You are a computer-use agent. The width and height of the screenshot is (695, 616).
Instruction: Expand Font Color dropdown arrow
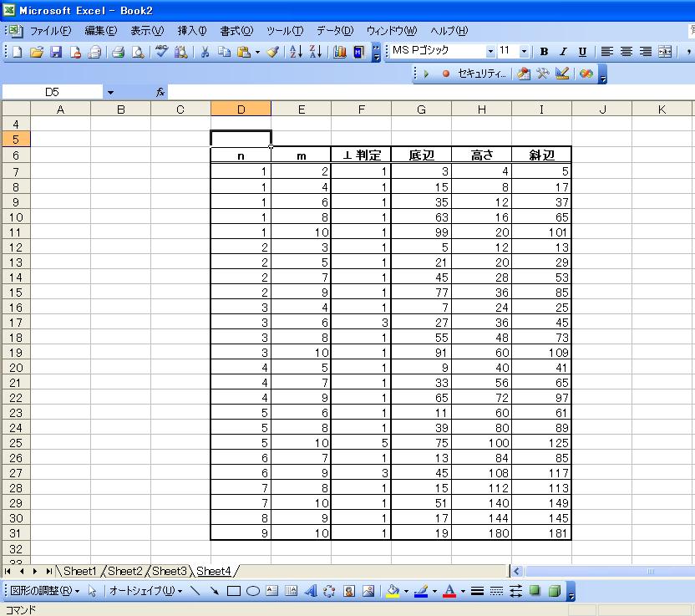pyautogui.click(x=463, y=591)
